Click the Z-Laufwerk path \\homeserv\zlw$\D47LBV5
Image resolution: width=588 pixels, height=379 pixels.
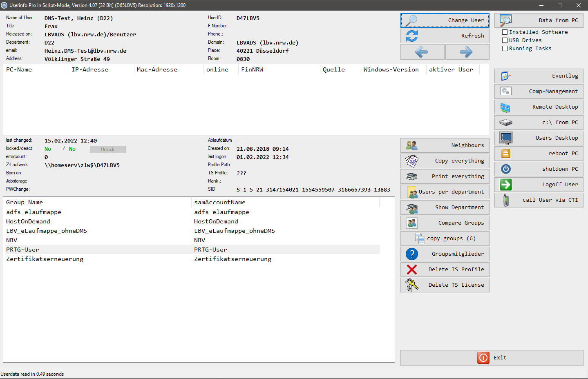point(82,165)
